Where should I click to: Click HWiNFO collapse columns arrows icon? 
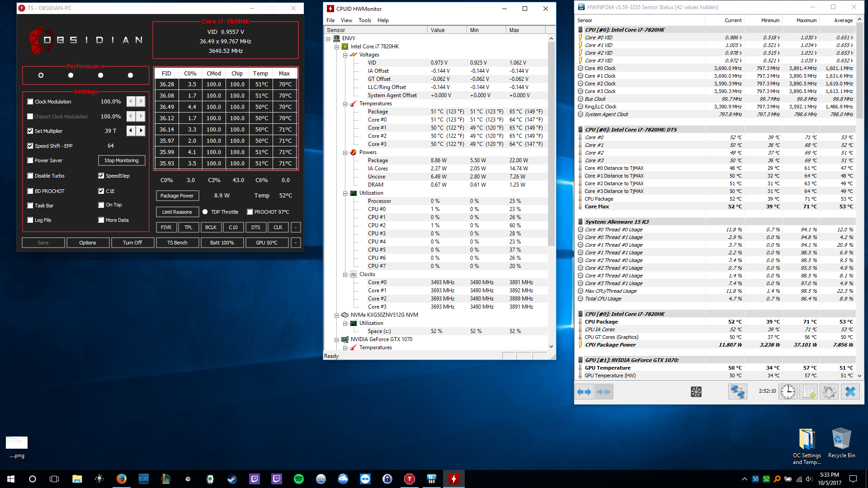604,392
